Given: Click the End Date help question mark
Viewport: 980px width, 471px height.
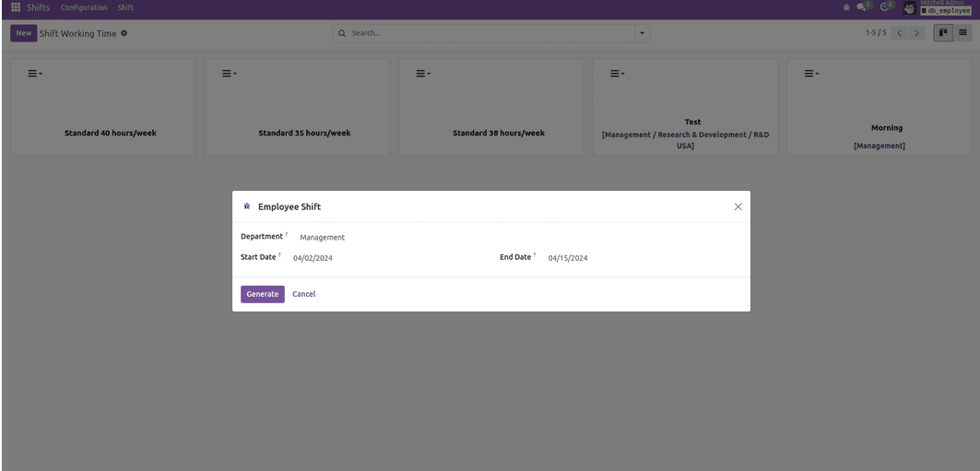Looking at the screenshot, I should point(535,255).
